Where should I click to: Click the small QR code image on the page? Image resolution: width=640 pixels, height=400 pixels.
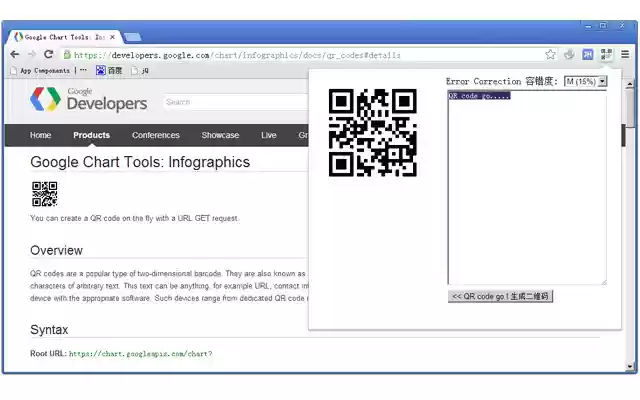44,194
